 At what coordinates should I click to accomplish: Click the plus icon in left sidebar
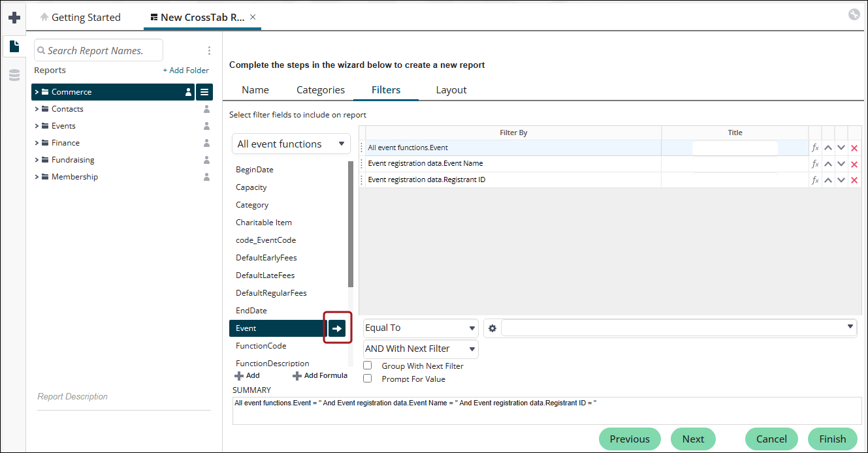pyautogui.click(x=14, y=18)
